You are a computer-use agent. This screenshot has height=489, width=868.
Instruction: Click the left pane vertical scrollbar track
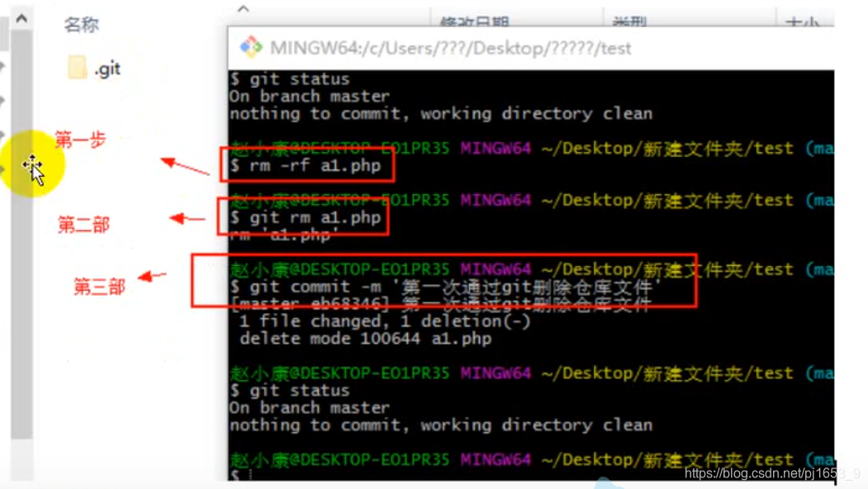click(21, 235)
